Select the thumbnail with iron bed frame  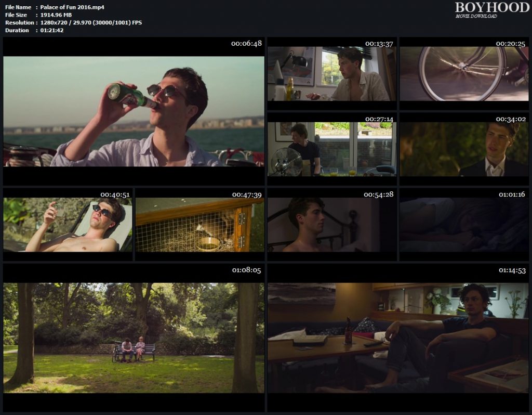tap(331, 225)
